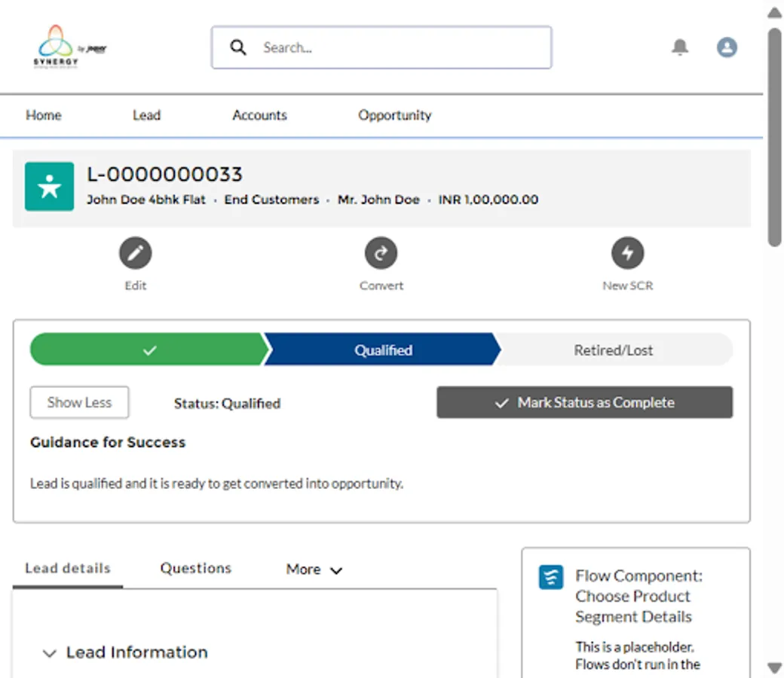Switch to the Lead details tab
Image resolution: width=784 pixels, height=678 pixels.
(67, 568)
